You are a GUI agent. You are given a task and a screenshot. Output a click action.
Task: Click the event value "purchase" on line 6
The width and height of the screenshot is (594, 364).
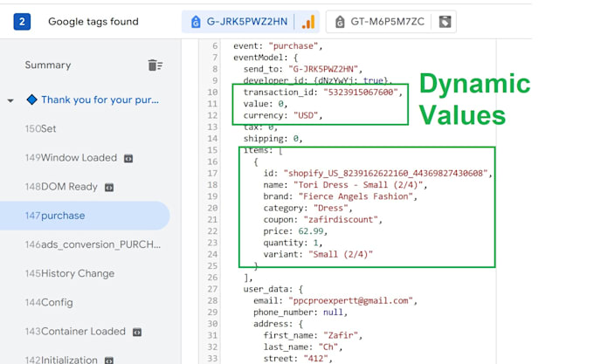click(294, 45)
